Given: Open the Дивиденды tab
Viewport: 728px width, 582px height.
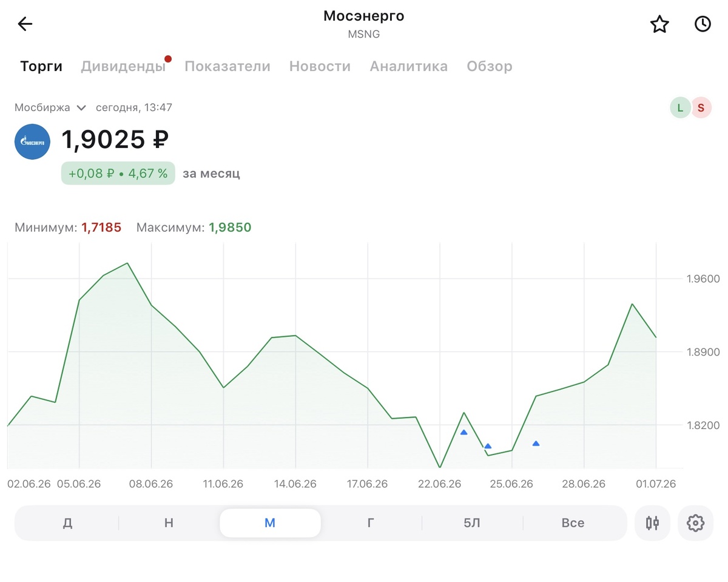Looking at the screenshot, I should click(123, 66).
